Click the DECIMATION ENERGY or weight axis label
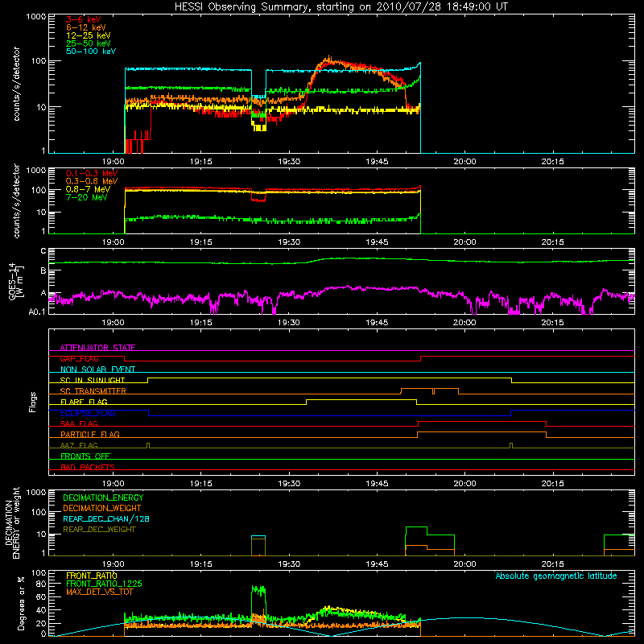The width and height of the screenshot is (644, 644). coord(12,522)
